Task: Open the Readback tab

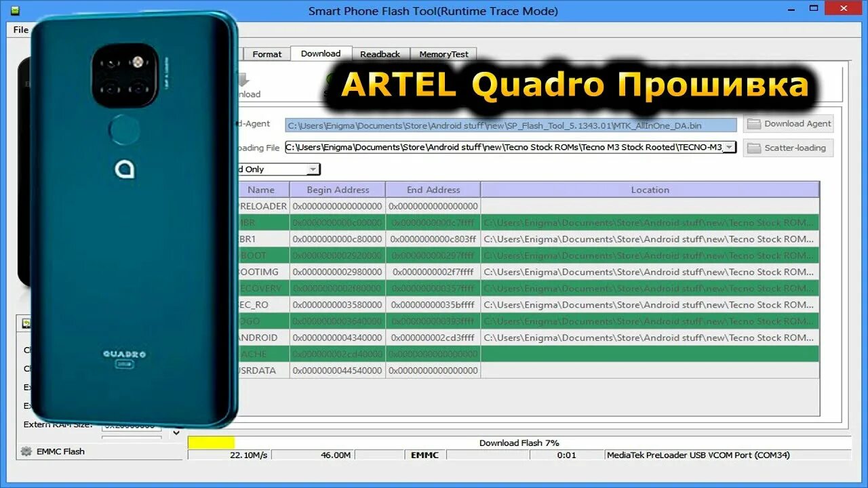Action: click(x=380, y=54)
